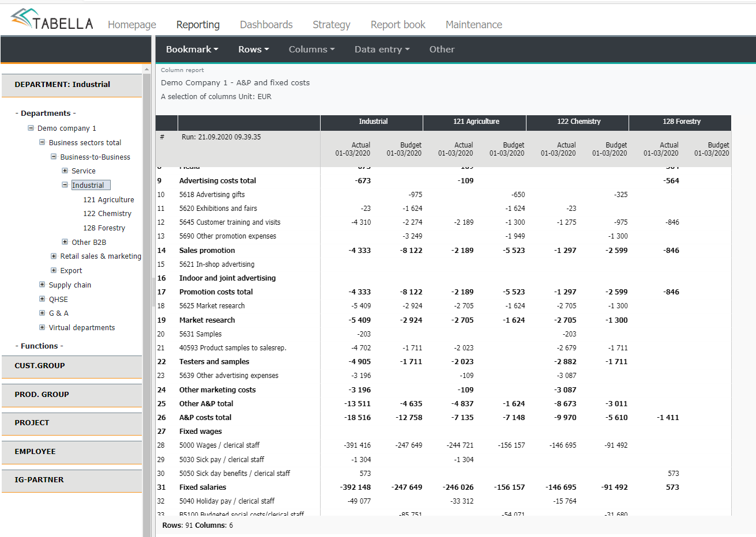Go to the Report book tab

tap(398, 25)
